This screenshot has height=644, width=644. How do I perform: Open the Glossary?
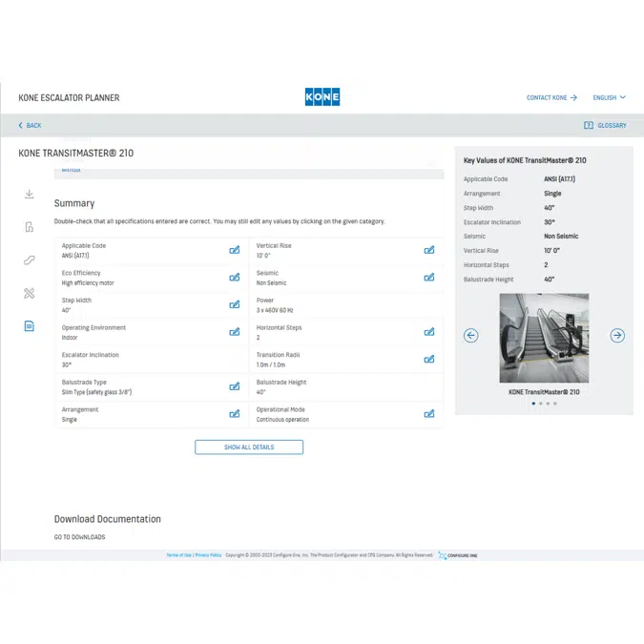[606, 125]
